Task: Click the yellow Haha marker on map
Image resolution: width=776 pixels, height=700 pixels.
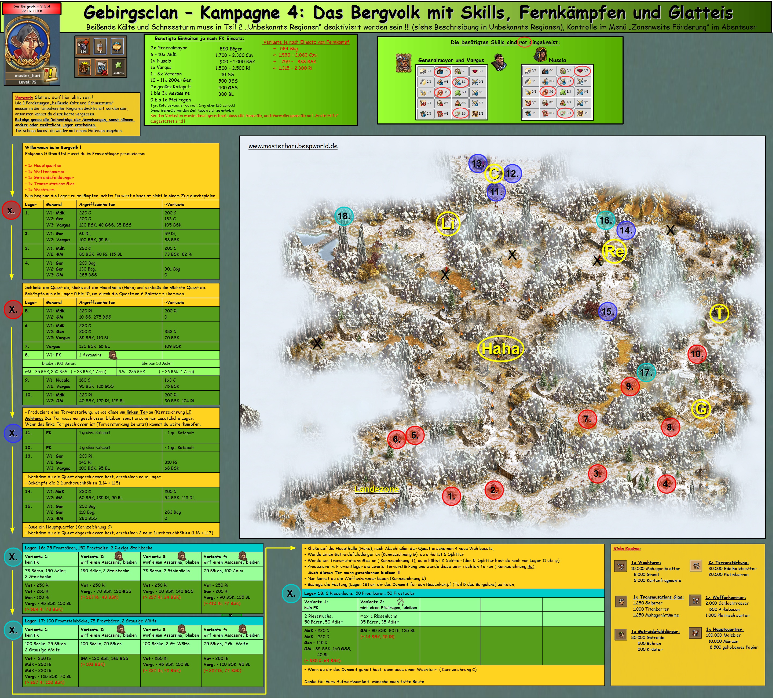Action: point(500,349)
